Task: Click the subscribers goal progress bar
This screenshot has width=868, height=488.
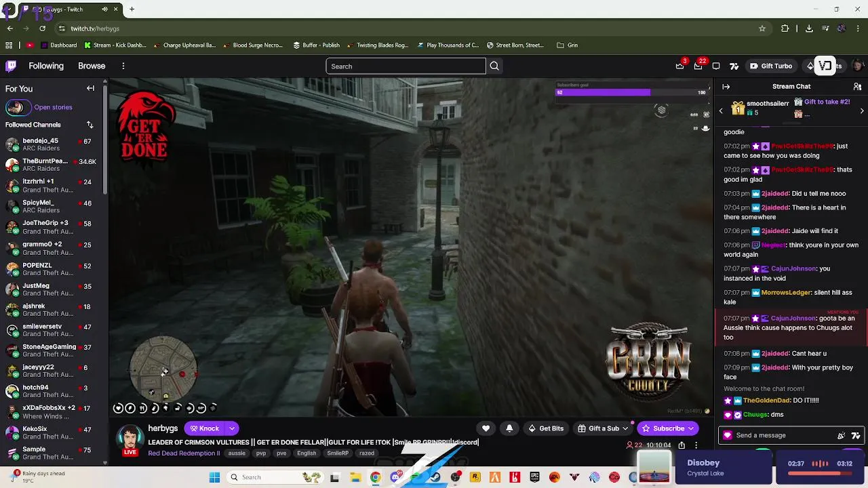Action: (x=631, y=92)
